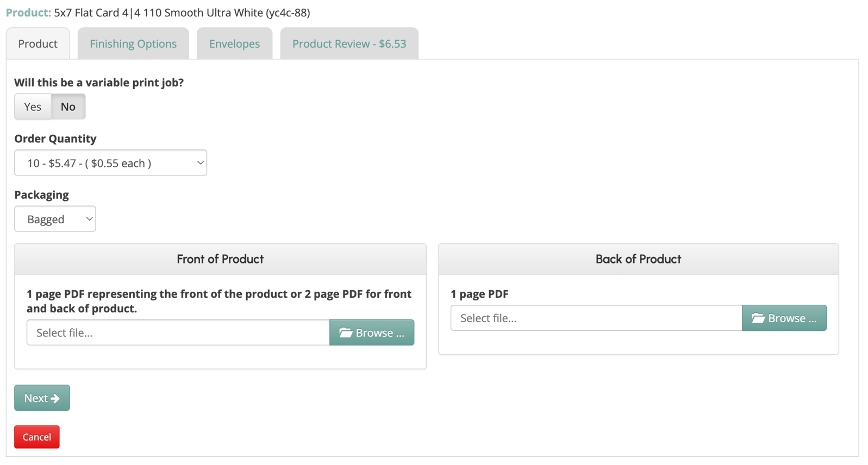Viewport: 868px width, 465px height.
Task: Click back product Select file field
Action: click(596, 318)
